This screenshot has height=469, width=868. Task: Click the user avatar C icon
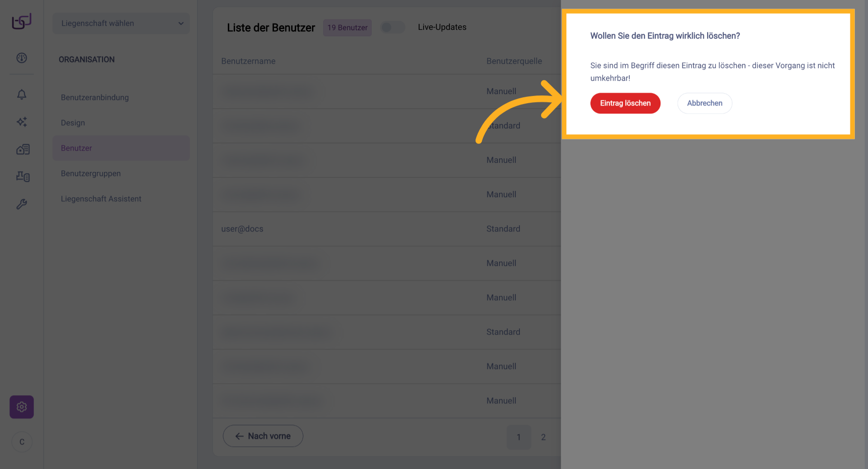pyautogui.click(x=22, y=442)
